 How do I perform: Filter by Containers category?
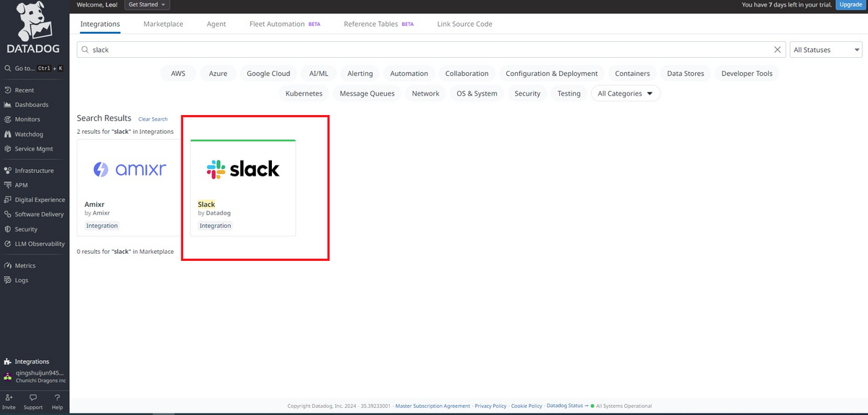632,73
